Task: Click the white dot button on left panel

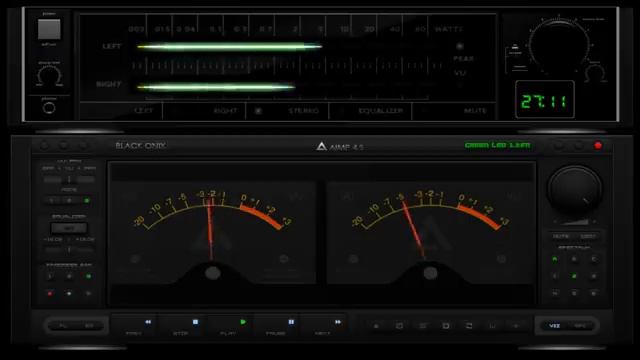Action: point(69,293)
